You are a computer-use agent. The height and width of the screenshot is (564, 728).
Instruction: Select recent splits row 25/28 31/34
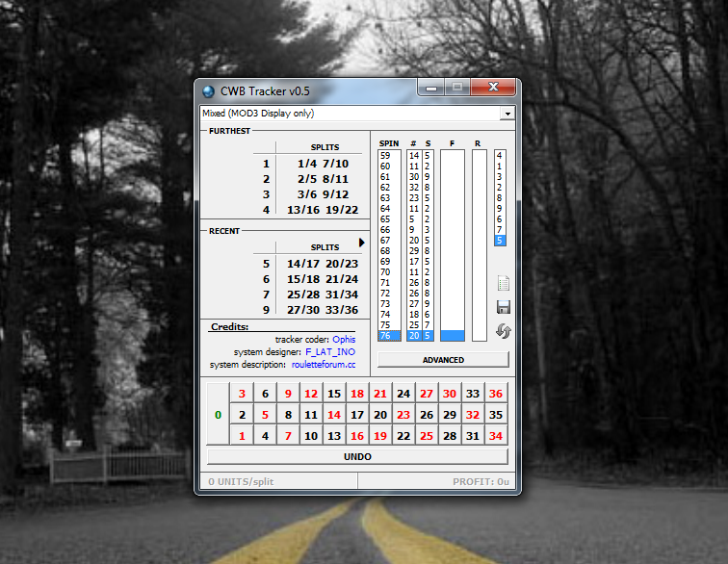(323, 295)
